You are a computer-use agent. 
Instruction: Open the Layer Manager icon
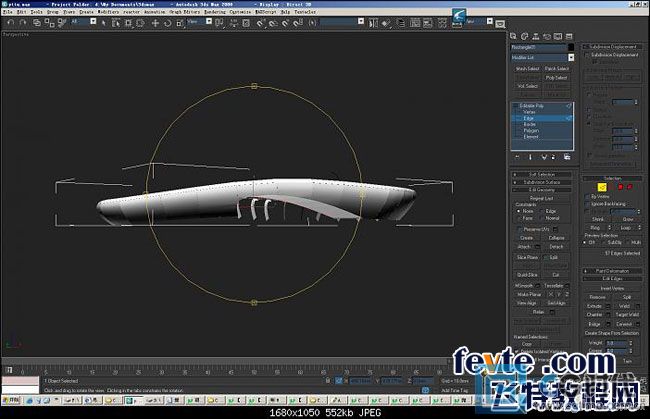(401, 23)
